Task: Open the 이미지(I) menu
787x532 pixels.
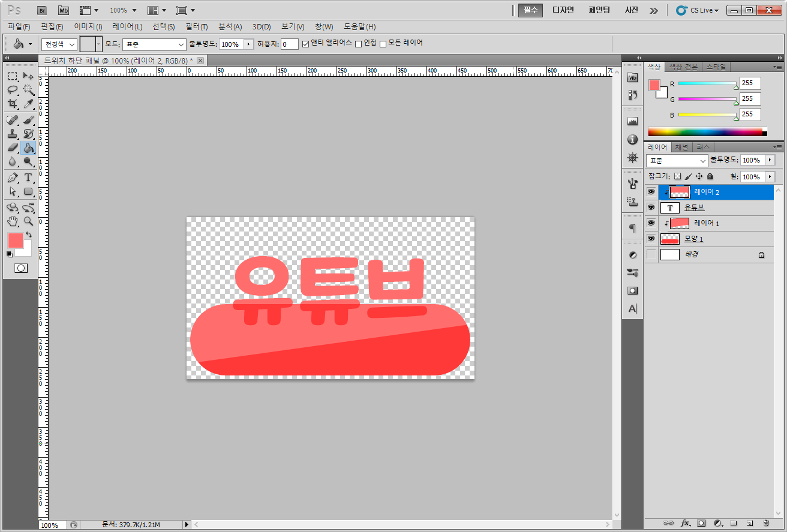Action: tap(88, 27)
